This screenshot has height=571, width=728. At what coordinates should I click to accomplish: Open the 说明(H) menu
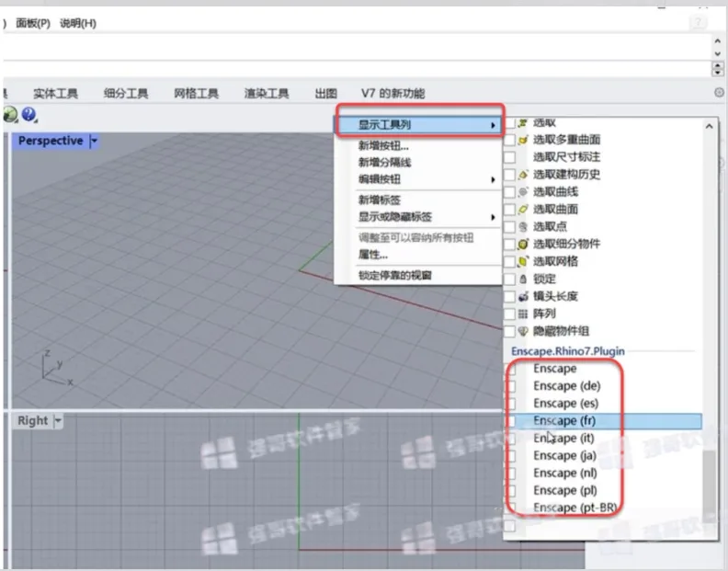[x=78, y=23]
